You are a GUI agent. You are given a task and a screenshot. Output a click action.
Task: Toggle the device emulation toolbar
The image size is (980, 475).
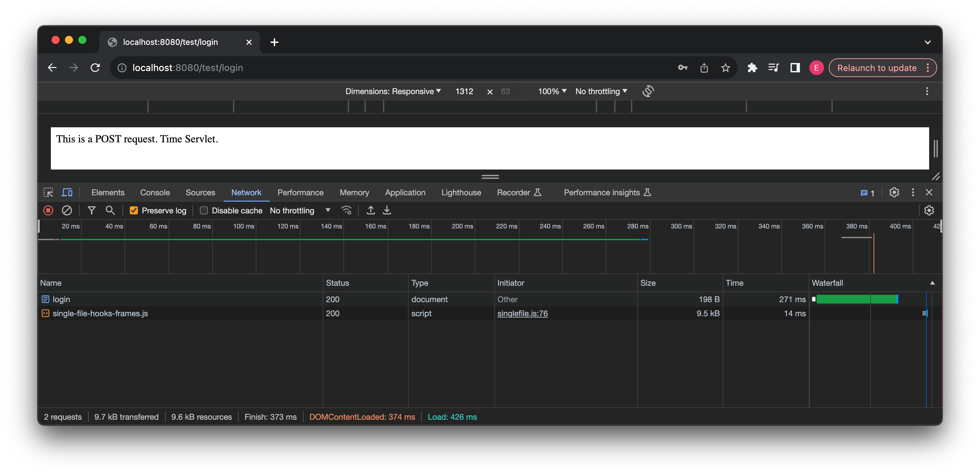tap(67, 192)
